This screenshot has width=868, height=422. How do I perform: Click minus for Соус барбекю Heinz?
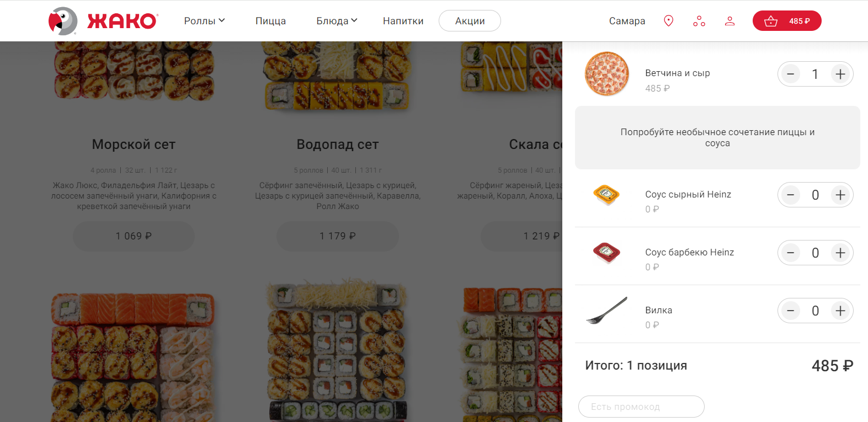(x=791, y=253)
